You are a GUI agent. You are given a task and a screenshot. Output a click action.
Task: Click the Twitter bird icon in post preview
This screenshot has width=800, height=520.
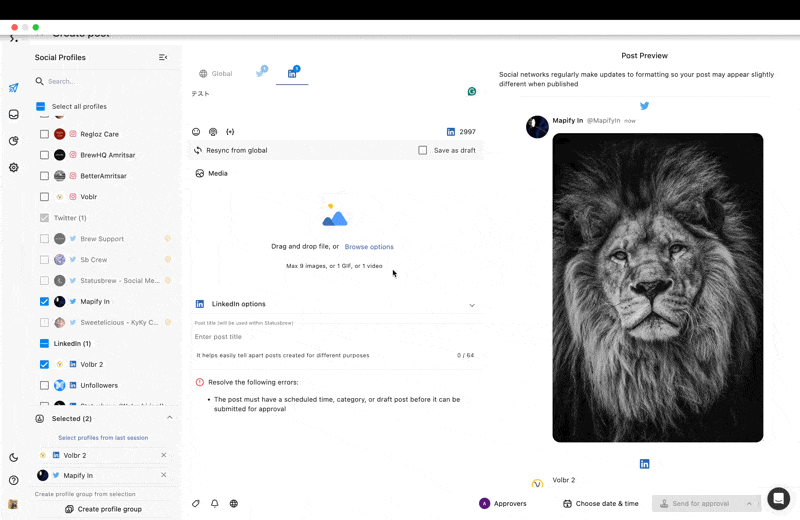(x=644, y=106)
